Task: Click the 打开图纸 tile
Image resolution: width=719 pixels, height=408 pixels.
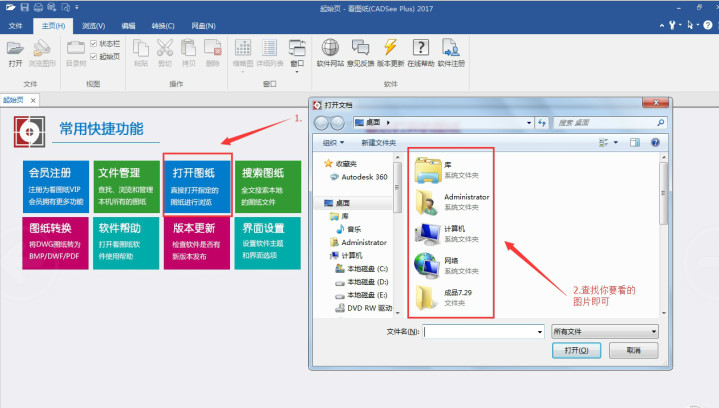Action: pyautogui.click(x=198, y=187)
